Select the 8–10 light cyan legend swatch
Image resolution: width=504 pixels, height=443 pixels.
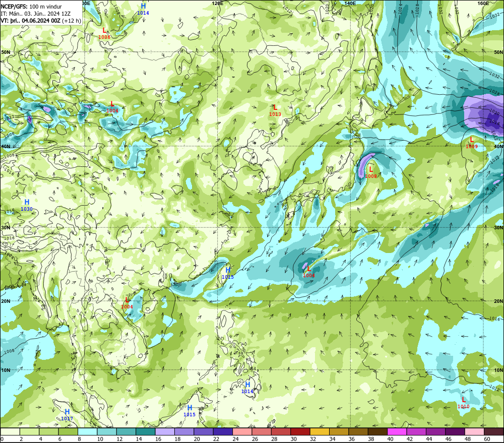pos(87,431)
